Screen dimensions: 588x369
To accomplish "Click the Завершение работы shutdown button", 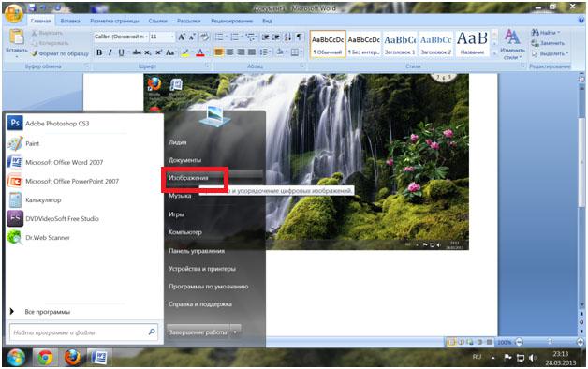I will (x=198, y=332).
